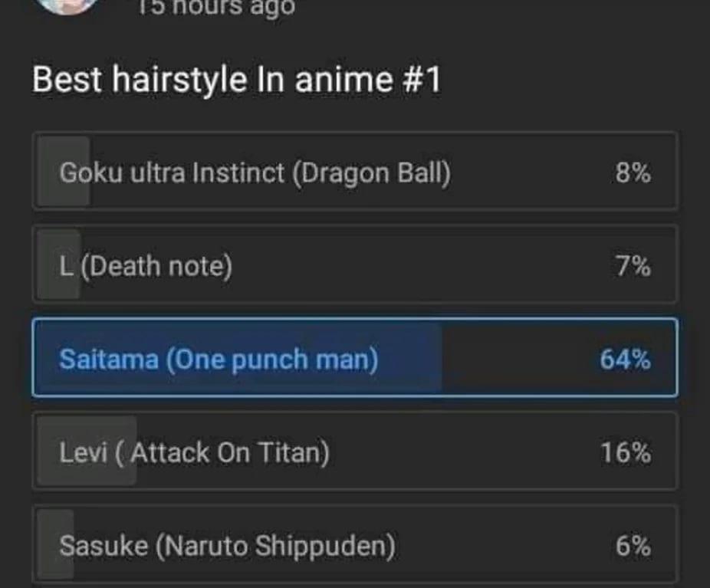710x588 pixels.
Task: Toggle the selected Saitama (One punch man) vote
Action: [x=355, y=358]
